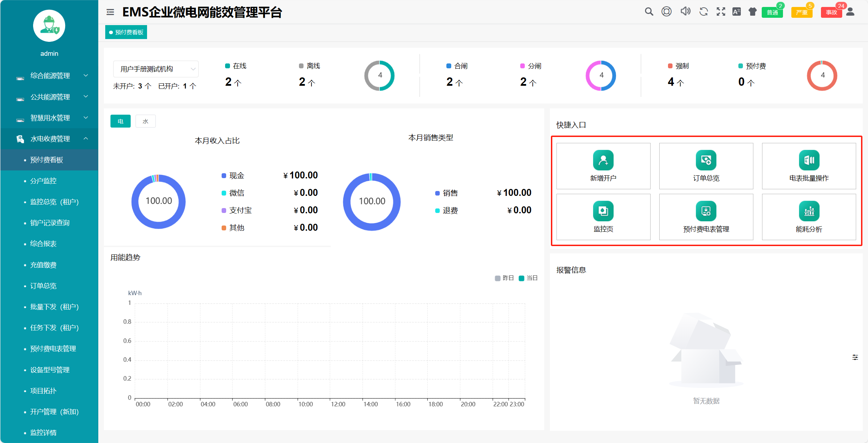Viewport: 868px width, 443px height.
Task: Click the red 事故 alarm button
Action: click(x=831, y=13)
